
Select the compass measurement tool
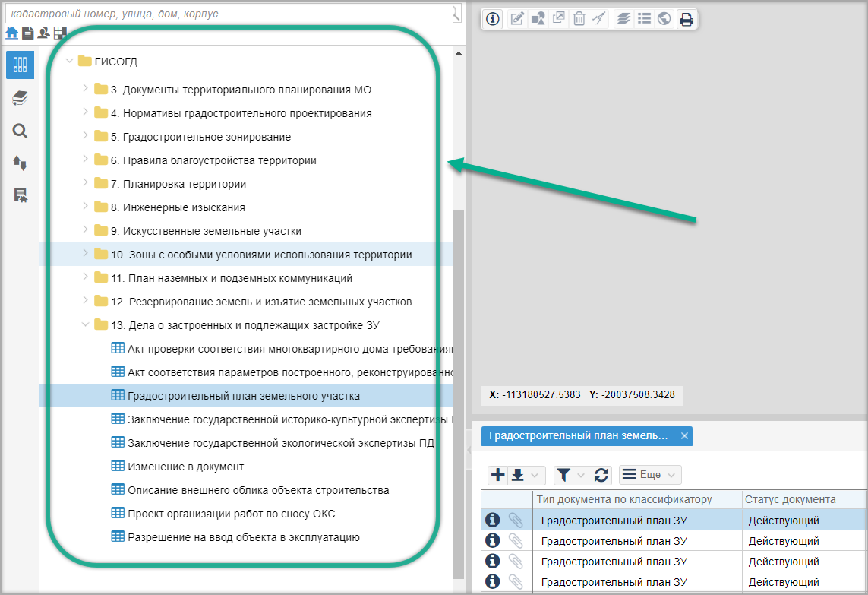(x=599, y=19)
